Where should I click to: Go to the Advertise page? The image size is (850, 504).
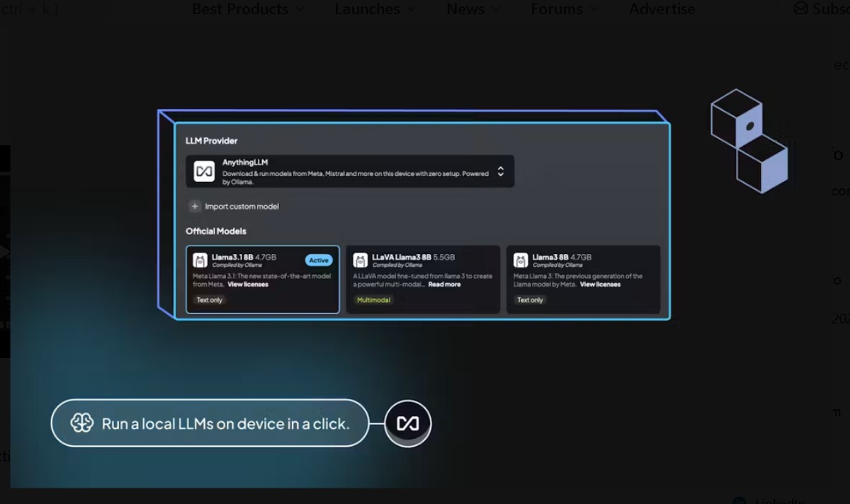coord(662,9)
